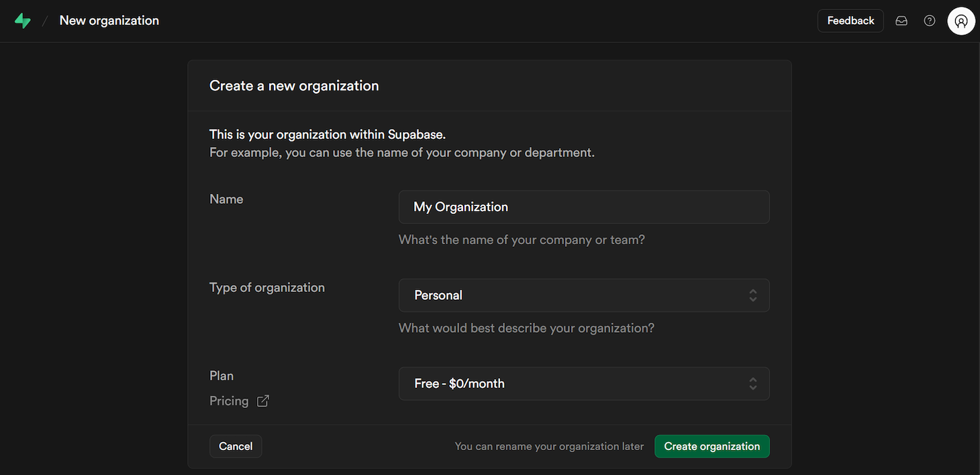The width and height of the screenshot is (980, 475).
Task: Click the Plan label
Action: click(222, 376)
